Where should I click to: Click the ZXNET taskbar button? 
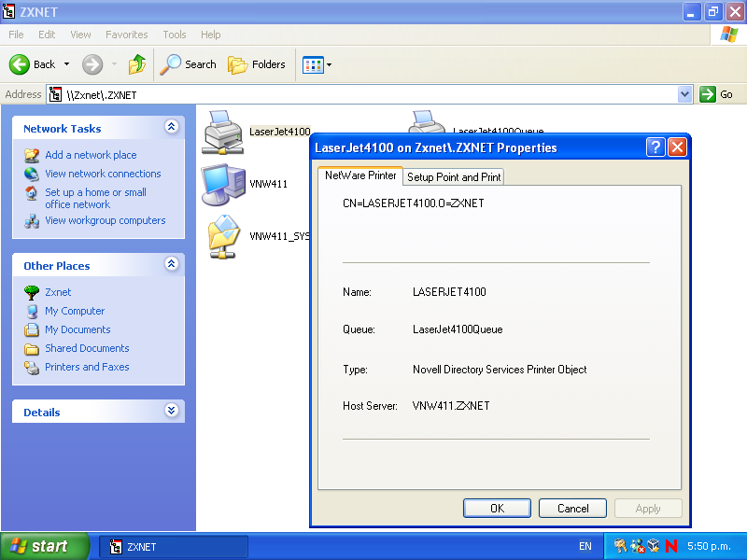174,547
